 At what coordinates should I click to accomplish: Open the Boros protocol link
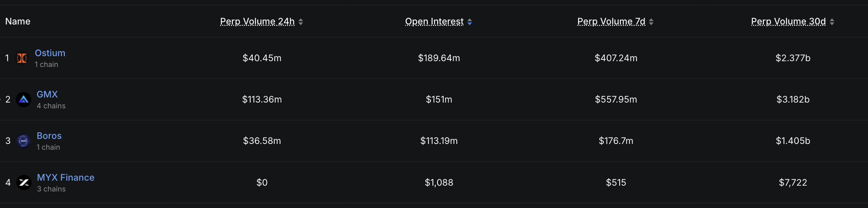(x=49, y=136)
